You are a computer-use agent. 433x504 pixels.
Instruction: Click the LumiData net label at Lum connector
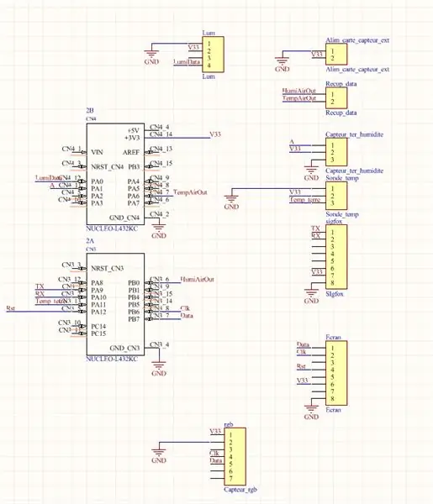pyautogui.click(x=187, y=61)
